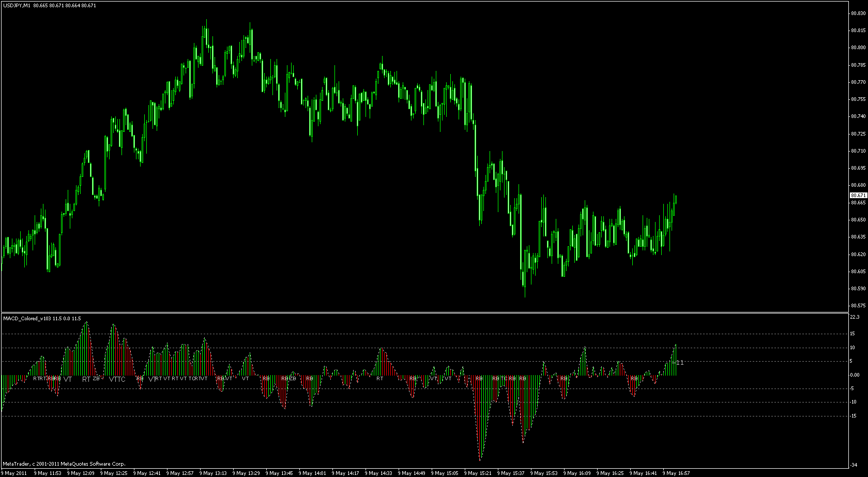Click the -34 MACD scale minimum label
This screenshot has width=868, height=477.
tap(855, 464)
